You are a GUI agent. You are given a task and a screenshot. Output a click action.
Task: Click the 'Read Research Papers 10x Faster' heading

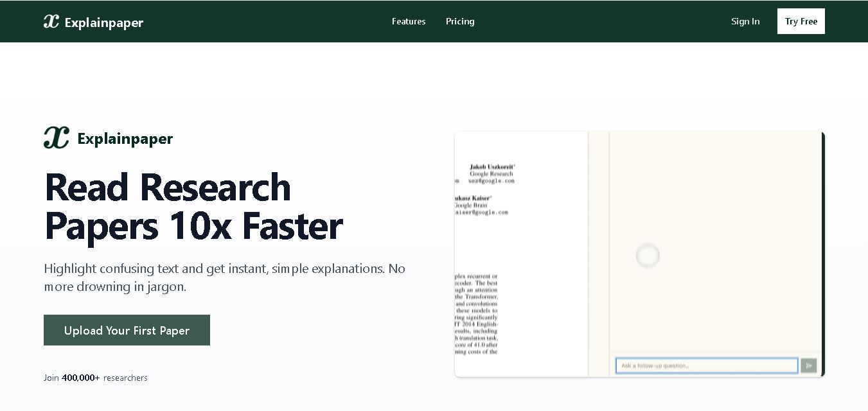(193, 207)
